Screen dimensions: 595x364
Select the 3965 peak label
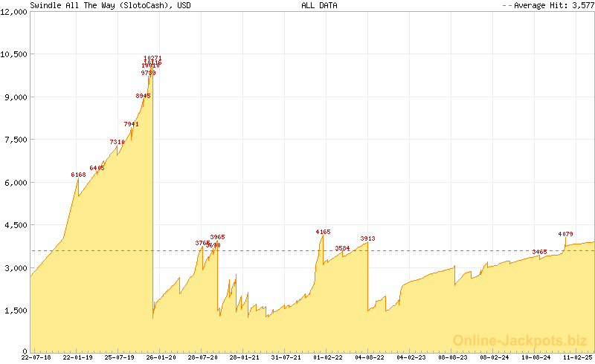217,237
